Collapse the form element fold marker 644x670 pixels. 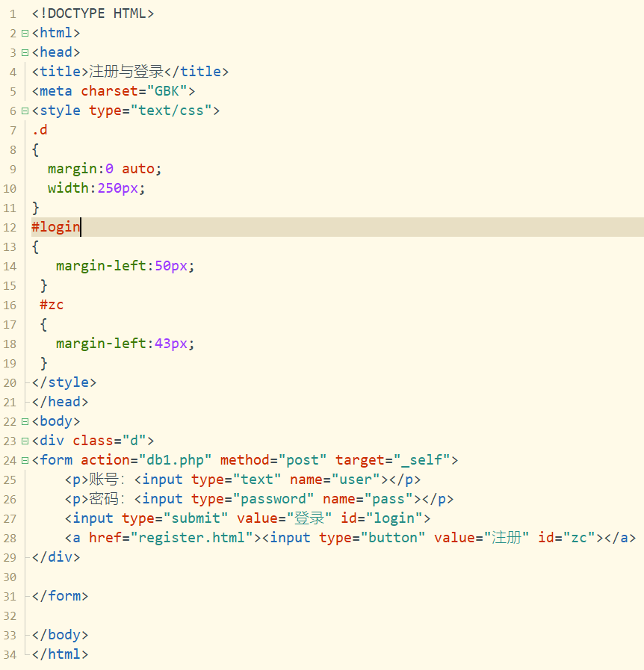pos(25,460)
